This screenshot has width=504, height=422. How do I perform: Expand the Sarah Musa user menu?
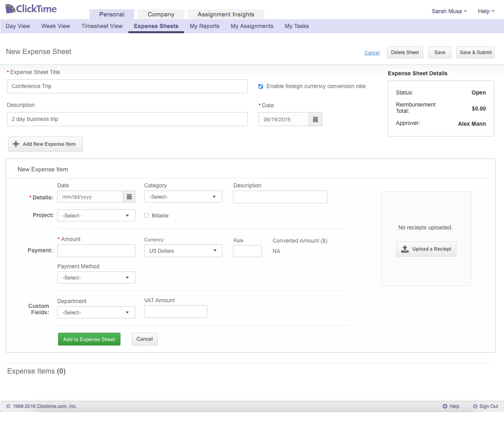(449, 11)
